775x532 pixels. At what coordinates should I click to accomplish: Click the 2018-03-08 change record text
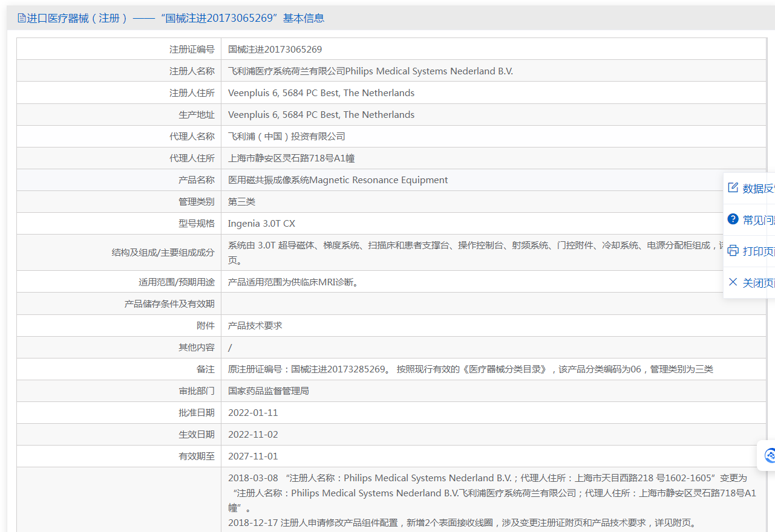click(x=492, y=493)
